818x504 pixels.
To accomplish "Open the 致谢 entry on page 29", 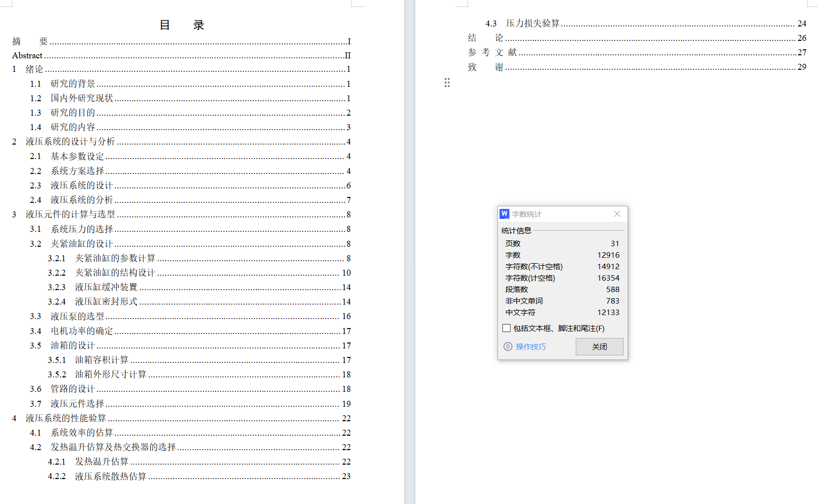I will tap(486, 67).
